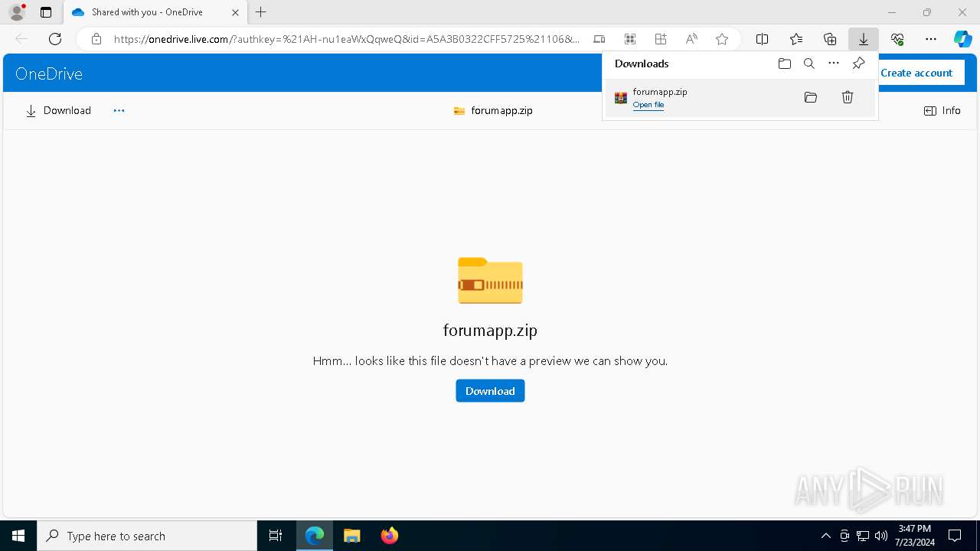Image resolution: width=980 pixels, height=551 pixels.
Task: Open the network tray icon
Action: coord(863,536)
